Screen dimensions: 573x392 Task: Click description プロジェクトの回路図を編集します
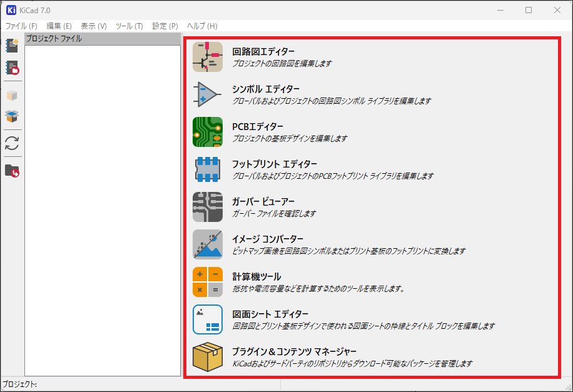point(282,64)
